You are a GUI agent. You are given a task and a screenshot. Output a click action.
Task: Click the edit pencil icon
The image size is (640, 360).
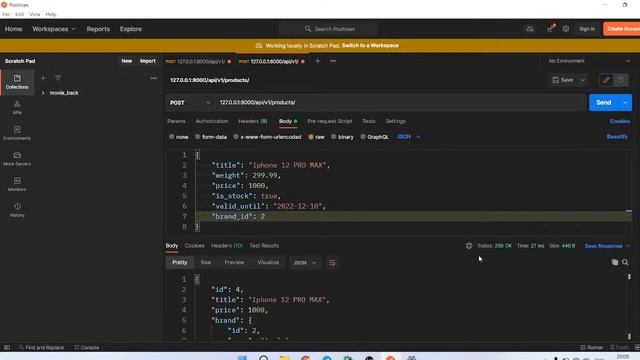(607, 80)
